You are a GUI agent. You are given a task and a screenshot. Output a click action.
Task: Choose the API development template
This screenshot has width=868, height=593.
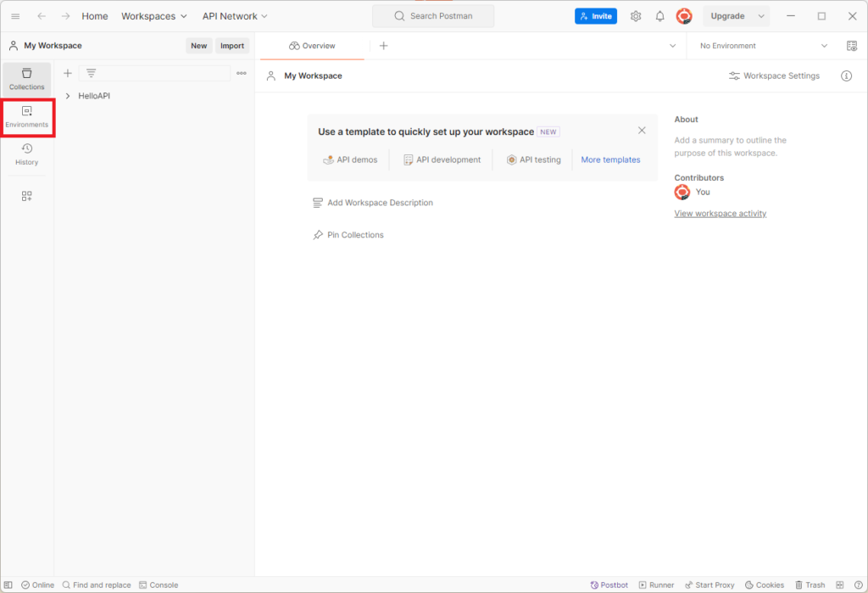point(442,159)
